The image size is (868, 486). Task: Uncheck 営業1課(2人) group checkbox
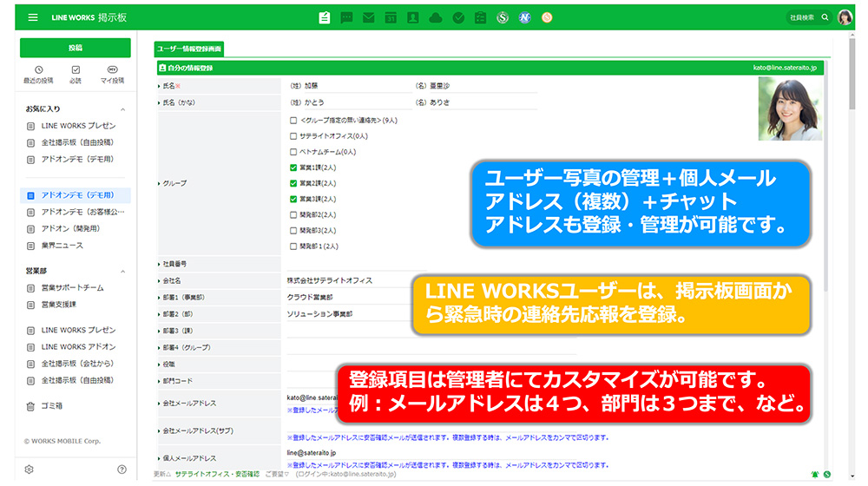[x=293, y=167]
